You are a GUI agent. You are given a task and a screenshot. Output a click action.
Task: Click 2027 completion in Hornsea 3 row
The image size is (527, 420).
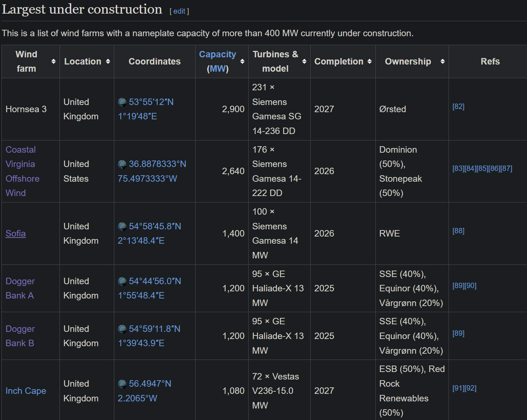tap(324, 109)
